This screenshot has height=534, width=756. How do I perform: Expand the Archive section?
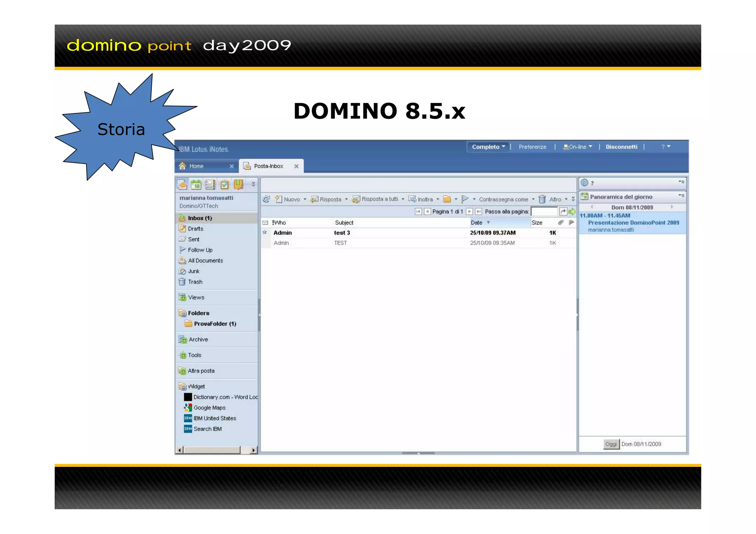tap(198, 340)
